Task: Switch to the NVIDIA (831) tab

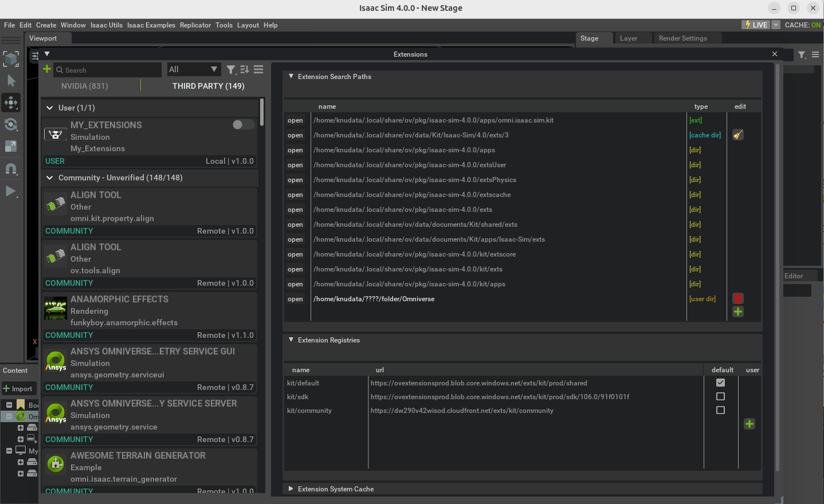Action: point(85,86)
